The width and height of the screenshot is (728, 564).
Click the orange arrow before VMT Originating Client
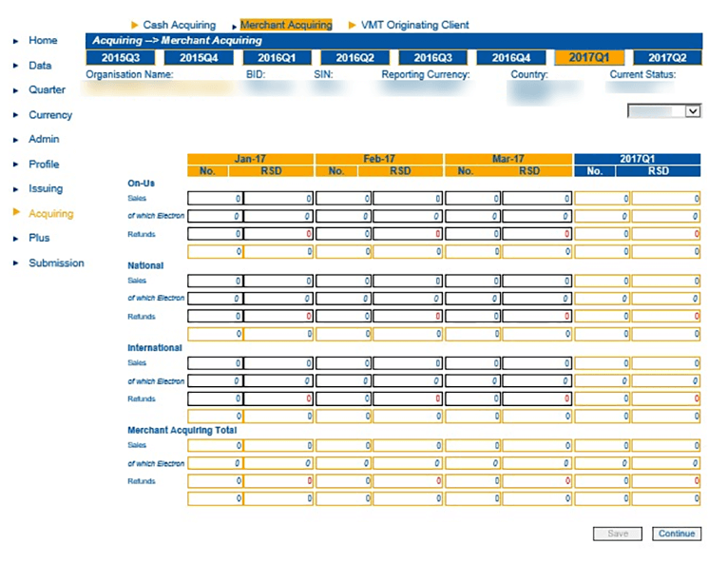click(x=353, y=25)
